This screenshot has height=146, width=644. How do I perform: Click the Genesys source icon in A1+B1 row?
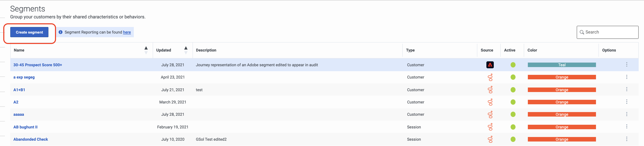tap(490, 90)
